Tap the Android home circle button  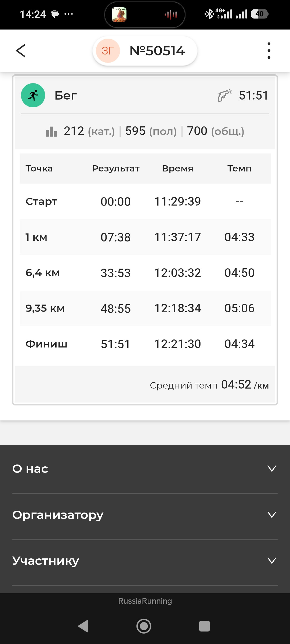pyautogui.click(x=144, y=626)
